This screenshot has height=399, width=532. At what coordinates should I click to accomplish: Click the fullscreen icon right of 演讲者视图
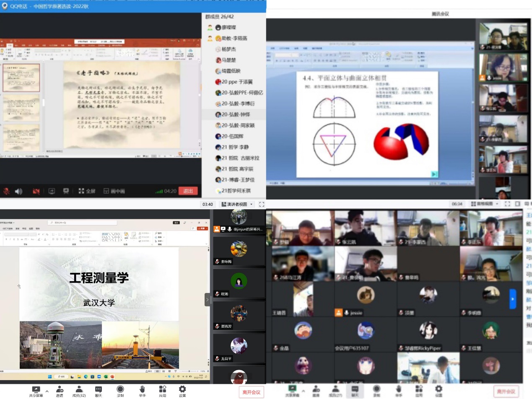(x=262, y=204)
